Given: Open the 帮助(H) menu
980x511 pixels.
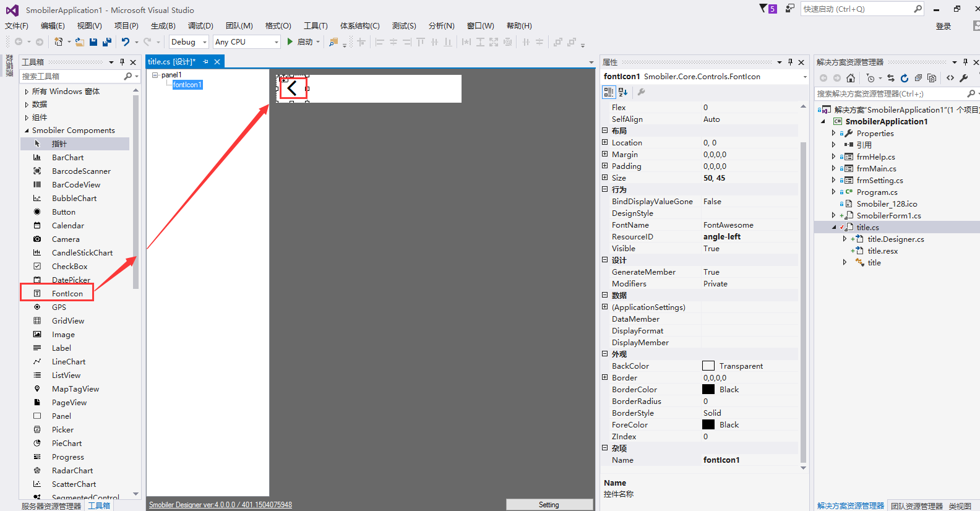Looking at the screenshot, I should coord(519,25).
